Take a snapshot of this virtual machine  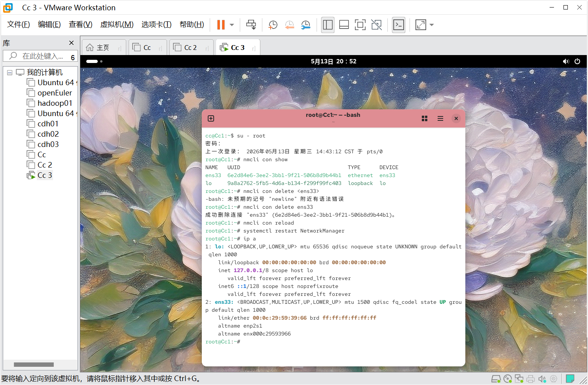pyautogui.click(x=273, y=25)
